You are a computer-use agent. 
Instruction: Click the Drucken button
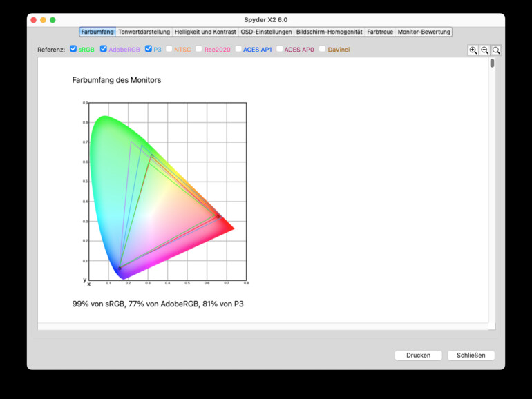(x=418, y=356)
